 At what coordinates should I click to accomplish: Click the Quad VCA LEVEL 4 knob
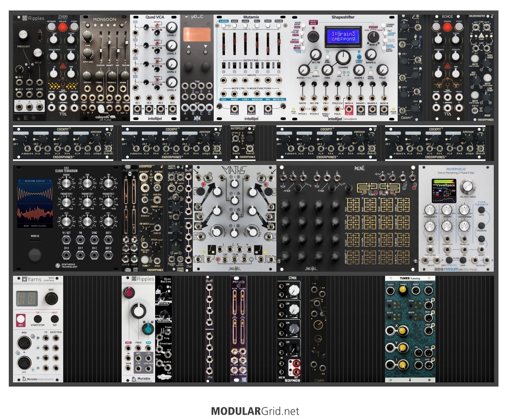171,82
